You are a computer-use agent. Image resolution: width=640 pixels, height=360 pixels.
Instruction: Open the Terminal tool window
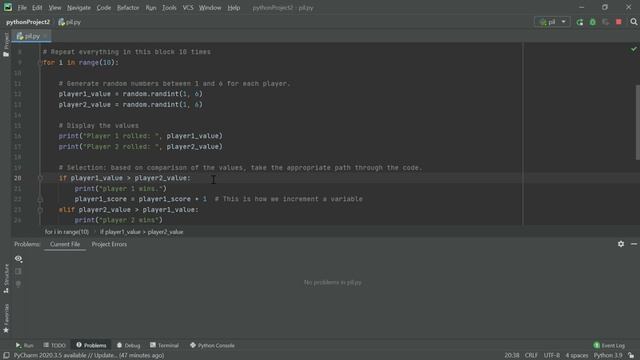tap(164, 345)
